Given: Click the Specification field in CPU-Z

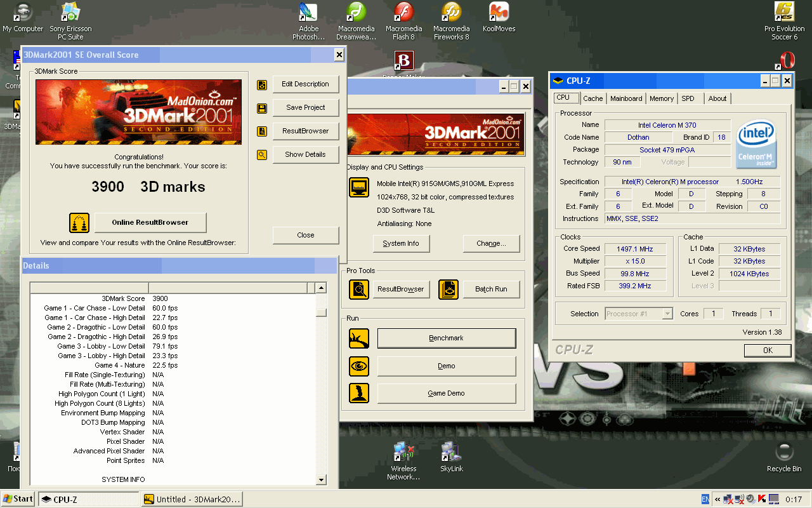Looking at the screenshot, I should click(x=692, y=182).
